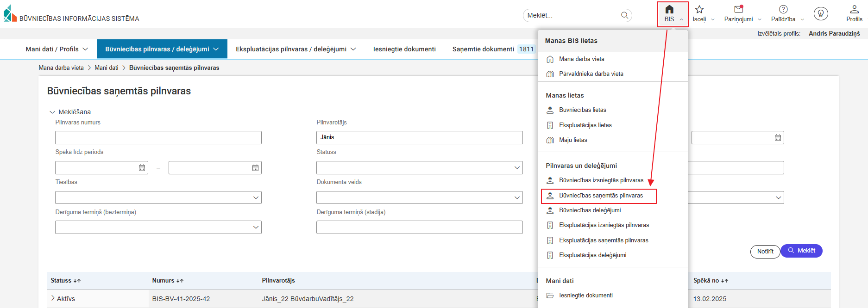Expand Derīguma termiņš (beztermiņa) dropdown
This screenshot has width=868, height=308.
[256, 228]
